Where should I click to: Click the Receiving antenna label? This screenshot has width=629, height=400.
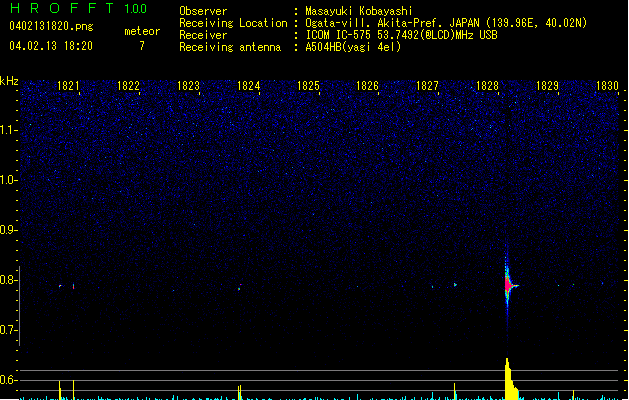pyautogui.click(x=230, y=47)
